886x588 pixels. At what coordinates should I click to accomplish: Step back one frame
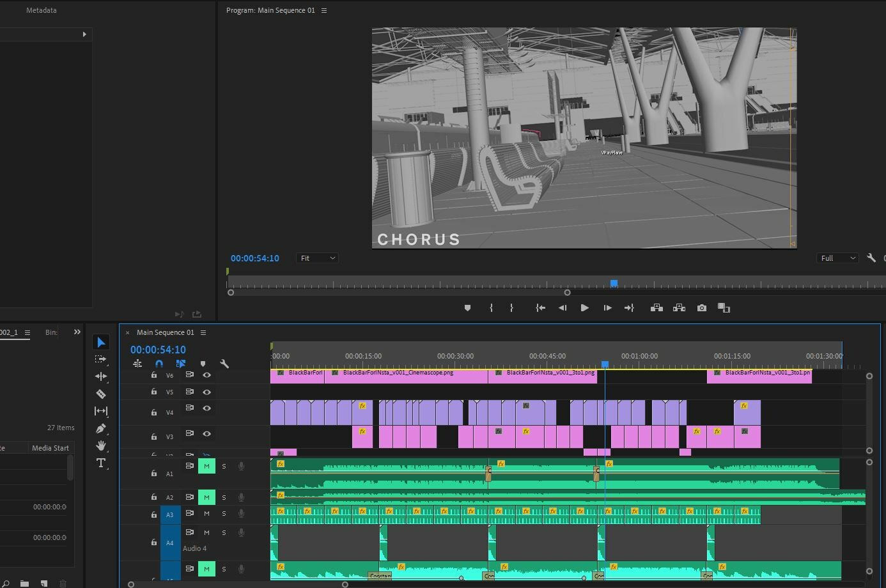click(563, 308)
